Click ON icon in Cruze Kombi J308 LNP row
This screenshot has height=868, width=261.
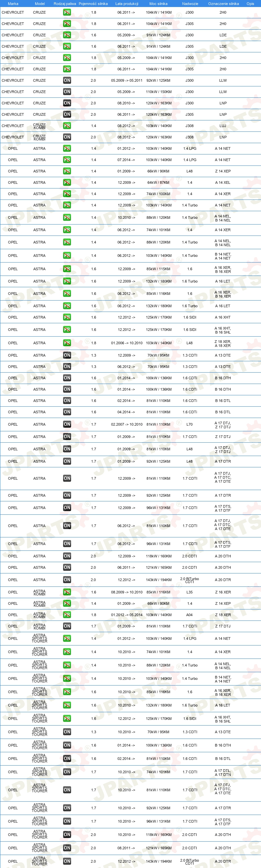click(67, 137)
